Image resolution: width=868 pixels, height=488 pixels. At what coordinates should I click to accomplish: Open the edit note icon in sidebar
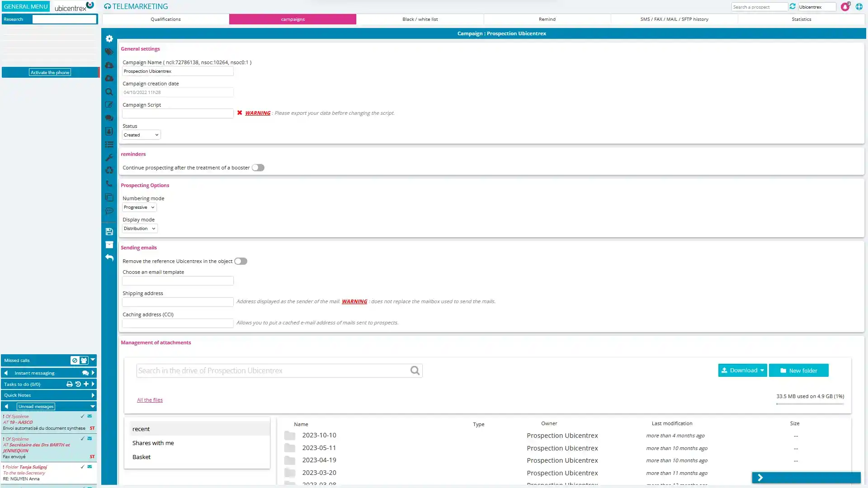[x=109, y=105]
